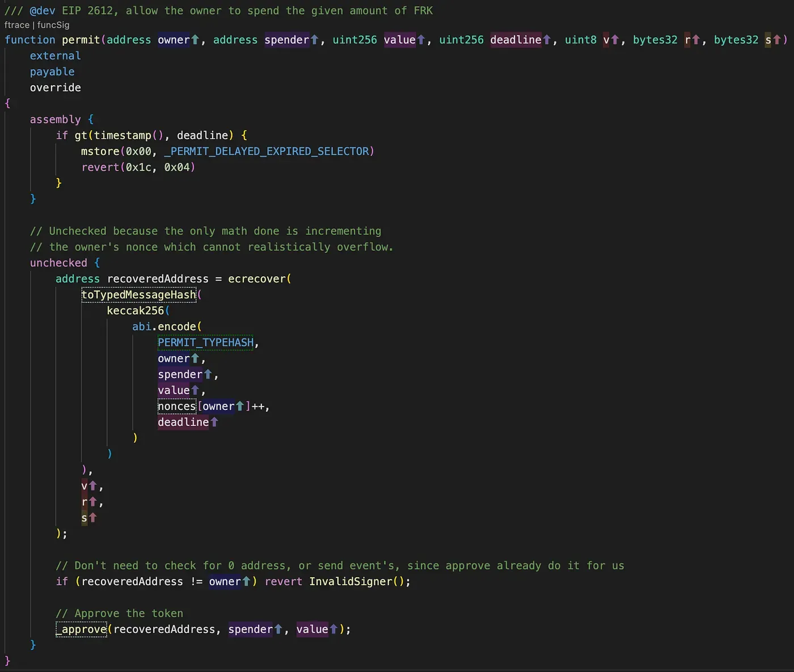Click the "permit" function name

pyautogui.click(x=81, y=40)
